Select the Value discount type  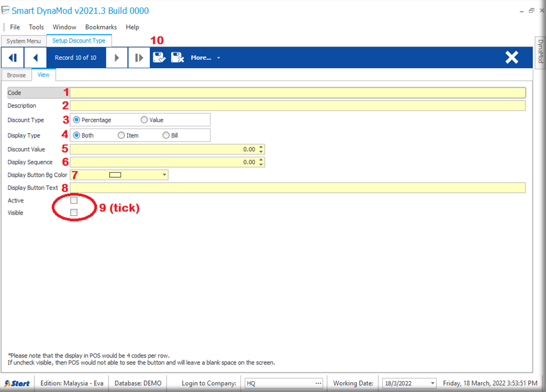[144, 120]
